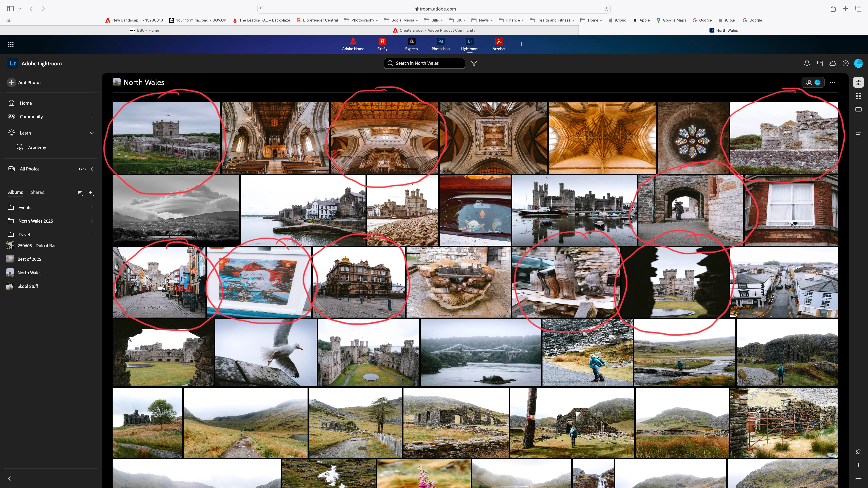This screenshot has width=868, height=488.
Task: Open album sort order icon
Action: pos(80,193)
